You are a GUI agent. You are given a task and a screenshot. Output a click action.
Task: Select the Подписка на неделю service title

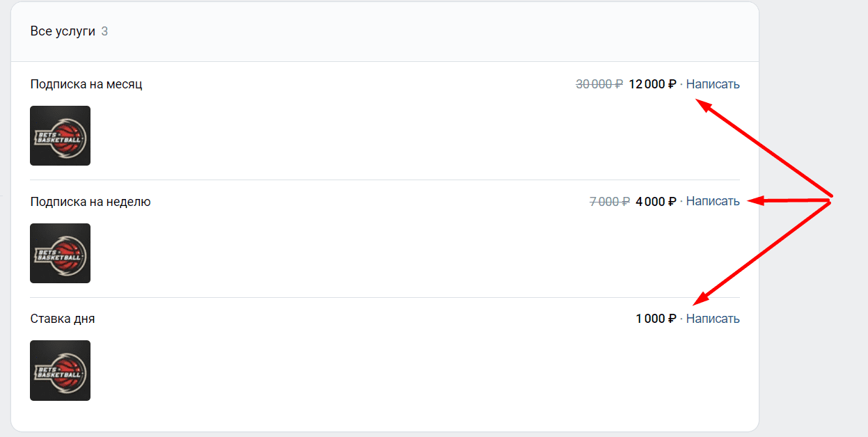pyautogui.click(x=90, y=202)
